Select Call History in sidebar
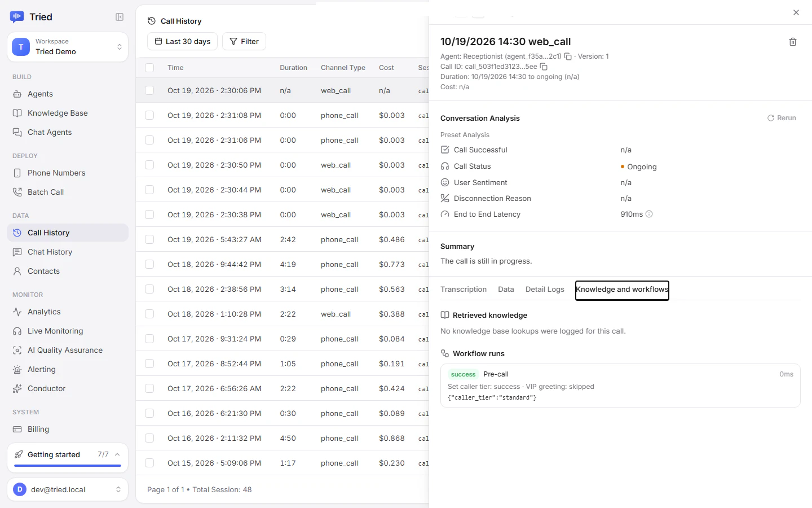Screen dimensions: 812x508 pyautogui.click(x=68, y=233)
